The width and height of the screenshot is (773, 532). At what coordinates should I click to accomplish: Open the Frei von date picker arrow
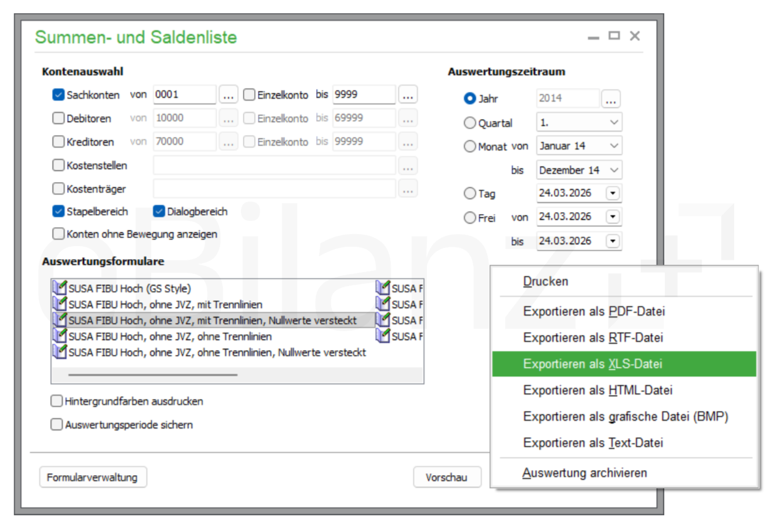click(x=613, y=217)
